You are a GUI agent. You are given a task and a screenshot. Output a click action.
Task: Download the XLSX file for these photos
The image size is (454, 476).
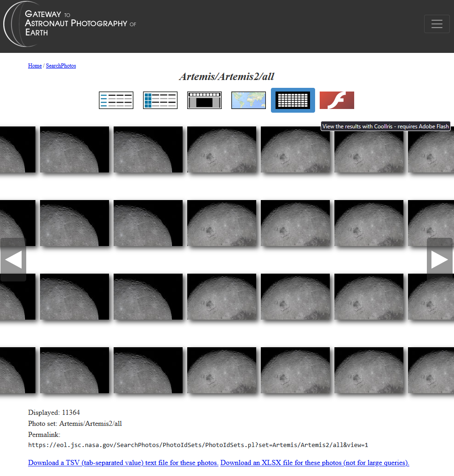pyautogui.click(x=315, y=463)
